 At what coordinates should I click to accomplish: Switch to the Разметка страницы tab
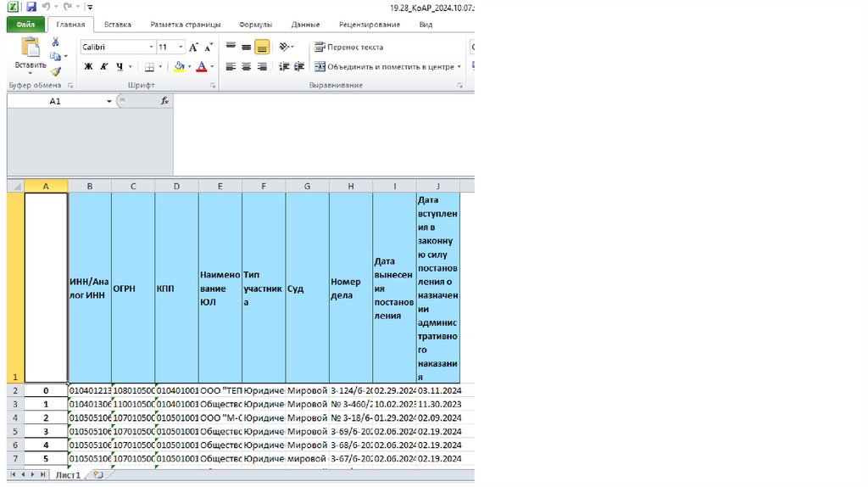click(186, 25)
